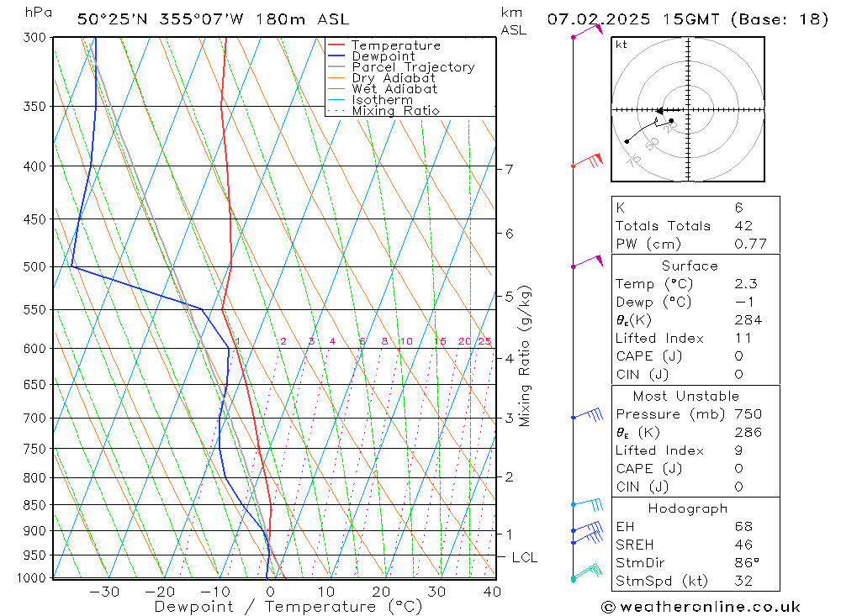
Task: Click the Totals Totals index row
Action: [696, 226]
